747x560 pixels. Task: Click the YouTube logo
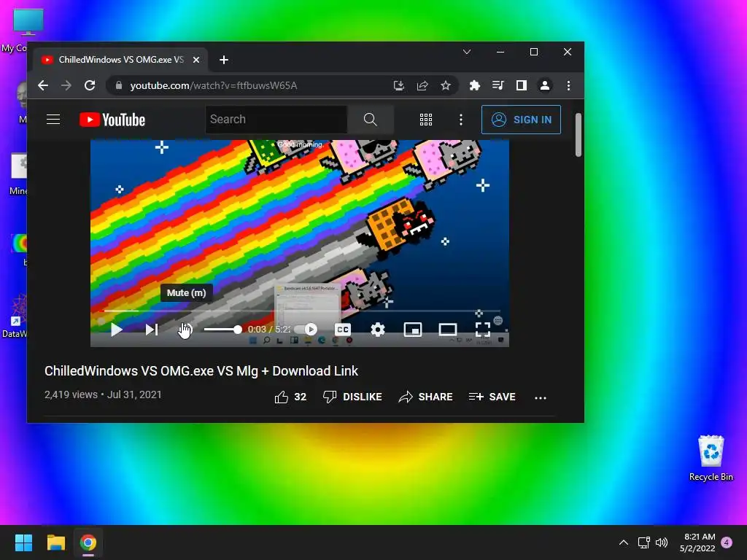112,120
